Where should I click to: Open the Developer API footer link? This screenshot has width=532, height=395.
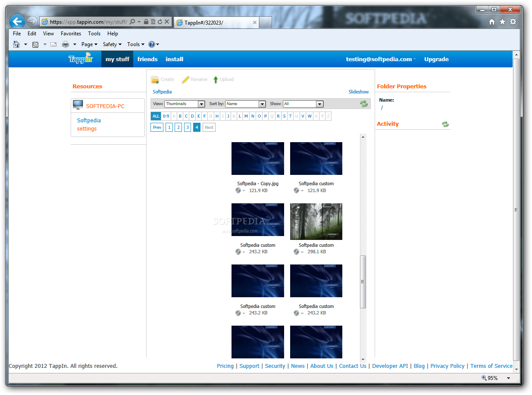coord(390,366)
